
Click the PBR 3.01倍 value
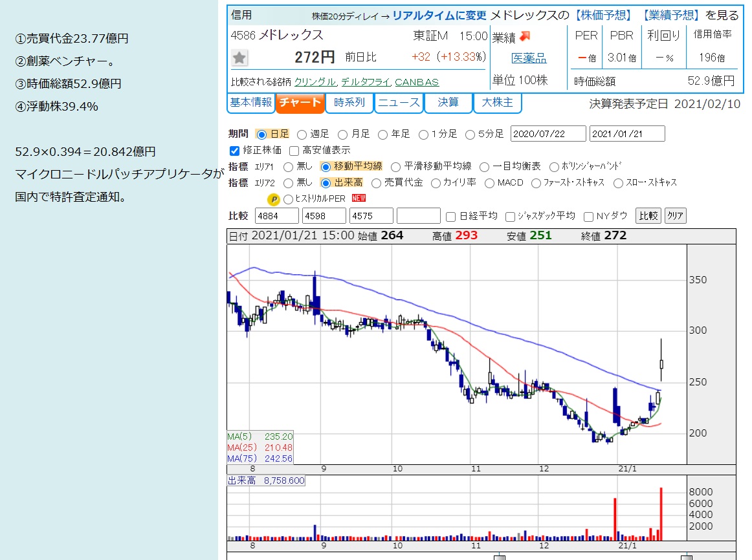pos(622,58)
